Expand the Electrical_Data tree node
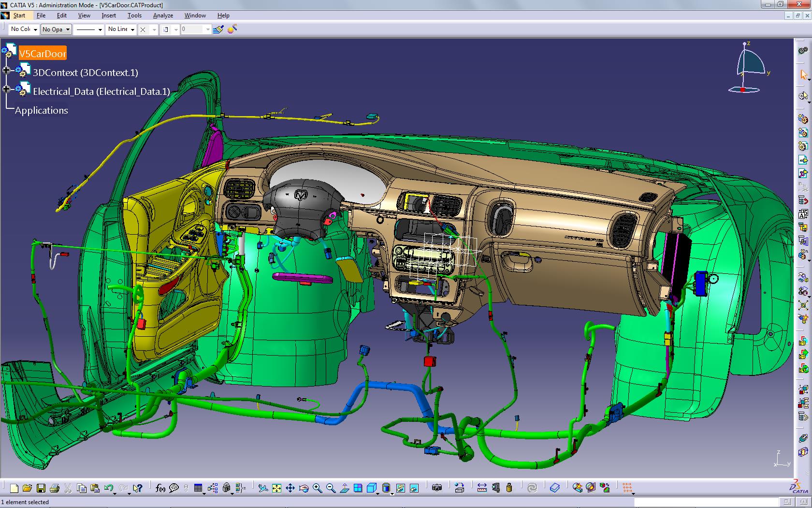 click(x=7, y=89)
